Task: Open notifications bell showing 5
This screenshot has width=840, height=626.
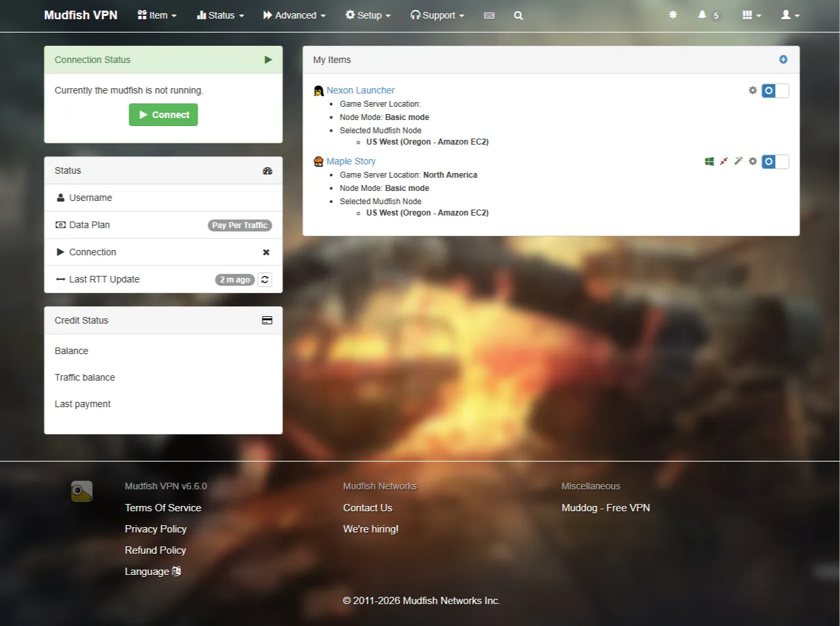Action: click(x=709, y=15)
